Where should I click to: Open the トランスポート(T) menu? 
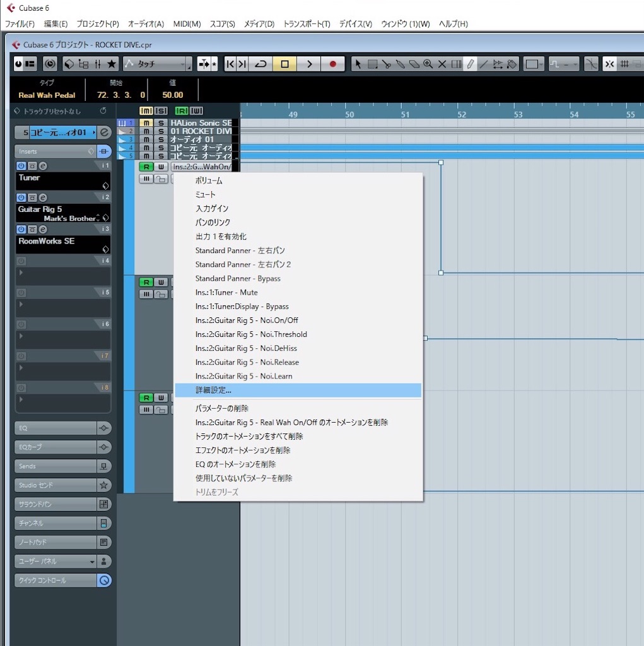(307, 24)
